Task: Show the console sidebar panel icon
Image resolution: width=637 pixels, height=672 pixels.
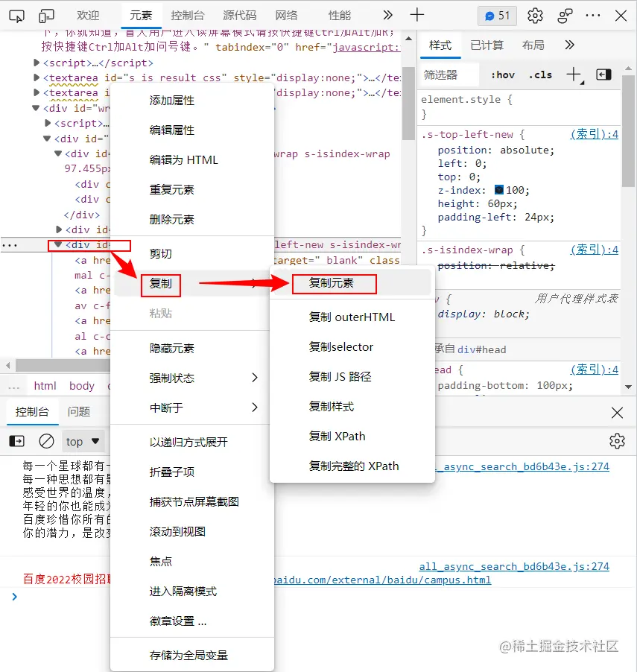Action: pos(16,441)
